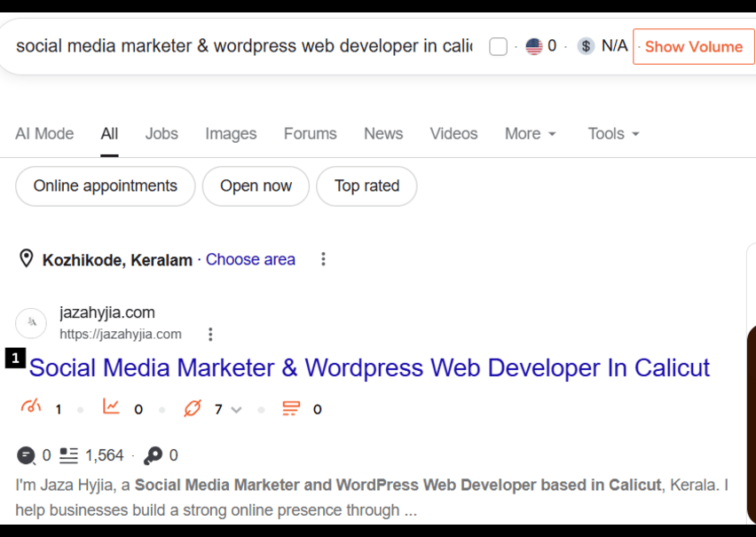Screen dimensions: 756x537
Task: Open the Jobs tab
Action: click(x=161, y=134)
